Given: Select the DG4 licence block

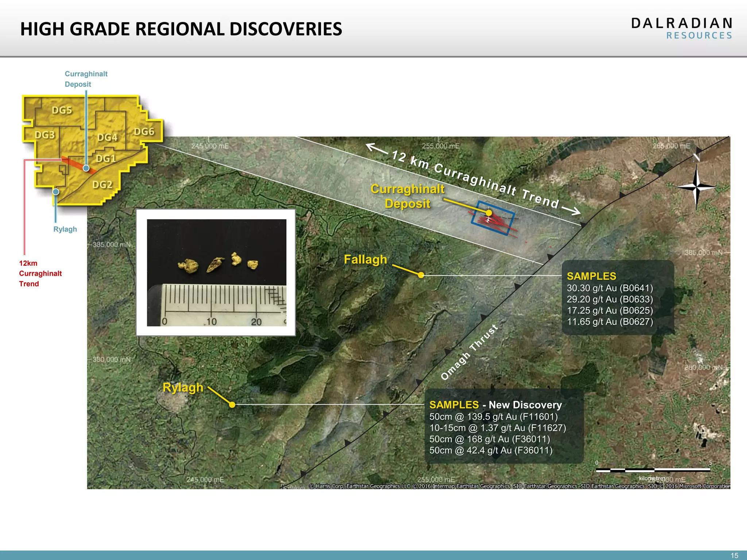Looking at the screenshot, I should tap(107, 137).
